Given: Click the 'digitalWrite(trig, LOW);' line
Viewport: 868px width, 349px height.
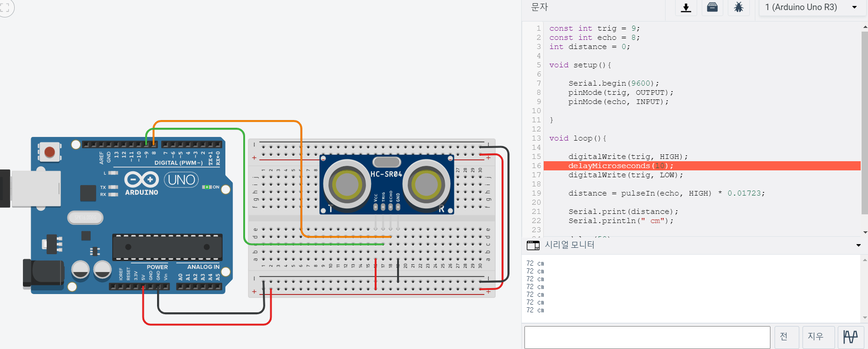Looking at the screenshot, I should (x=626, y=175).
